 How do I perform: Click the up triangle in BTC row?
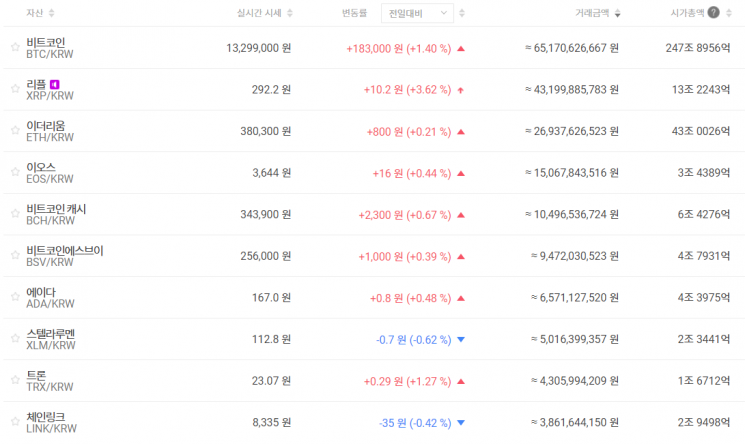click(x=460, y=48)
